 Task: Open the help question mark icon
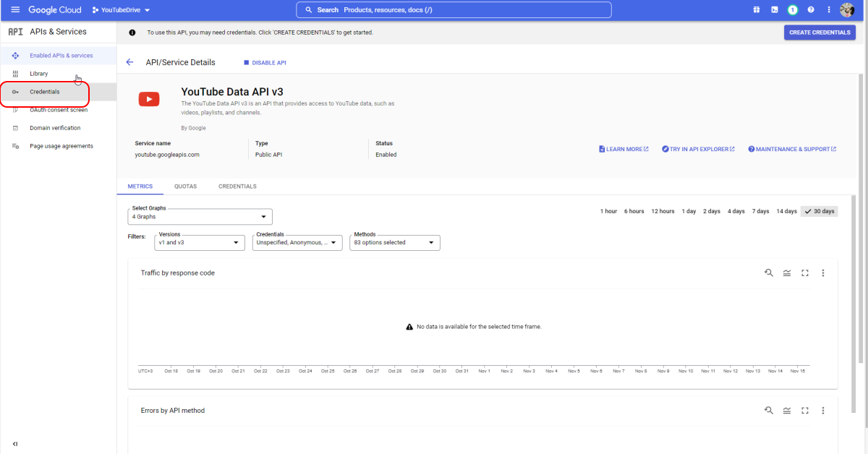coord(811,10)
